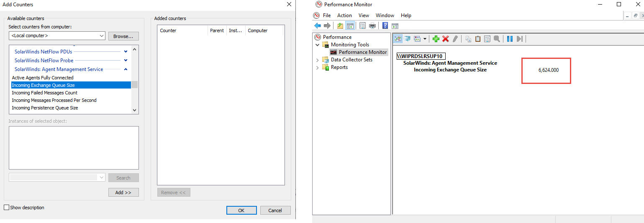Open the Help menu

tap(406, 15)
